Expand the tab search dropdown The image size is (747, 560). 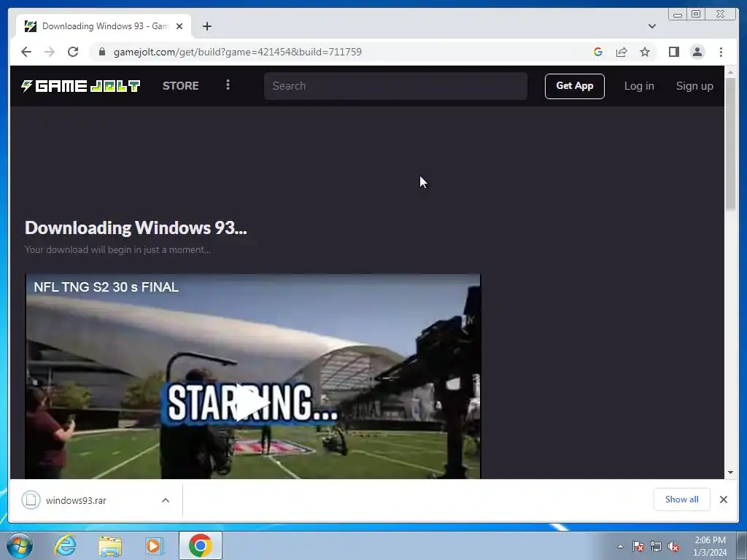coord(651,26)
